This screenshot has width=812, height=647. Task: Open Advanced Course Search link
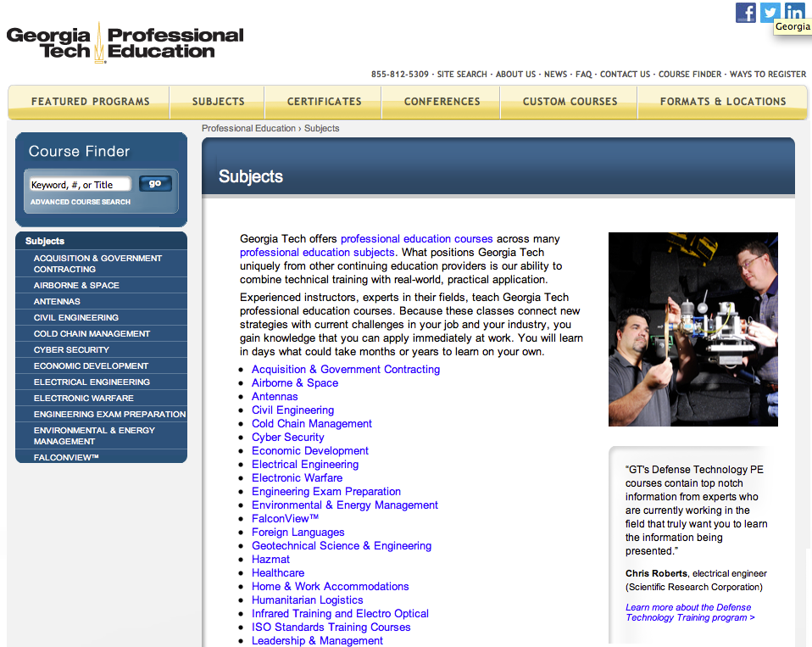(81, 202)
